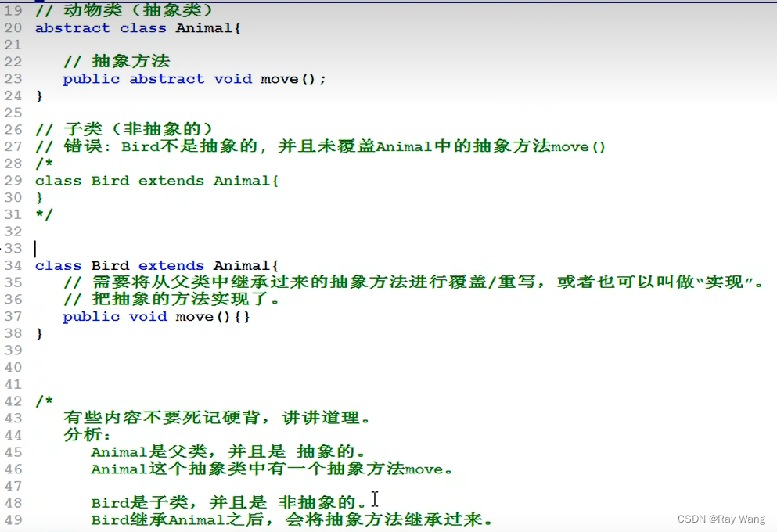The width and height of the screenshot is (777, 532).
Task: Click 'public abstract void move();' line
Action: [x=194, y=79]
